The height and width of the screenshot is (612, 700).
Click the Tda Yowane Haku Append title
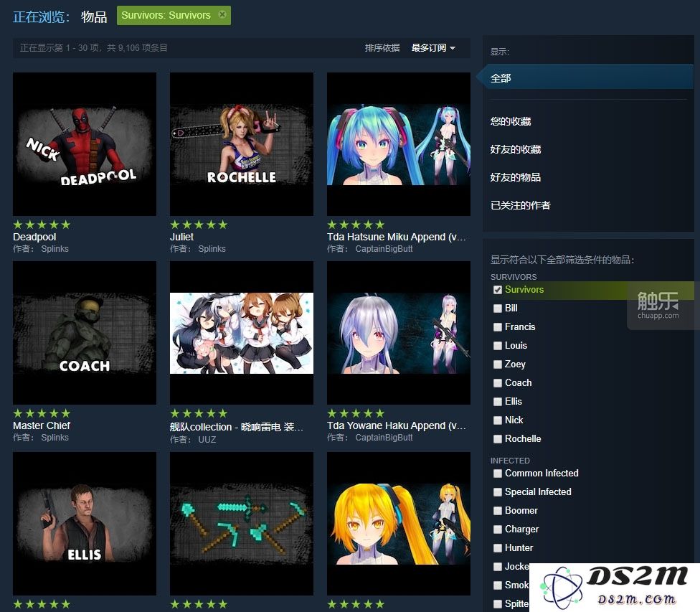pos(397,425)
